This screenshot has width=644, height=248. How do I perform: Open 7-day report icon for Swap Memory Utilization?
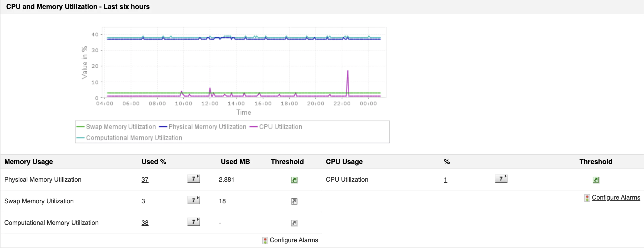(x=194, y=200)
